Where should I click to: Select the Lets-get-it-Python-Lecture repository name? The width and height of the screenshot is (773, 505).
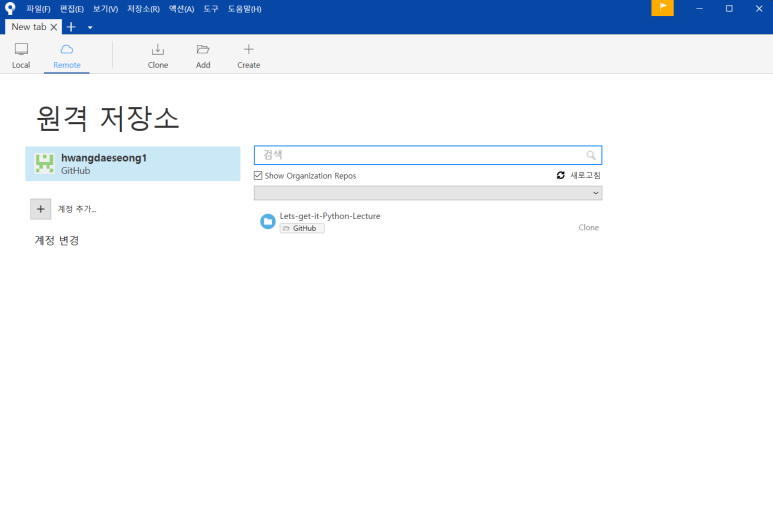330,216
